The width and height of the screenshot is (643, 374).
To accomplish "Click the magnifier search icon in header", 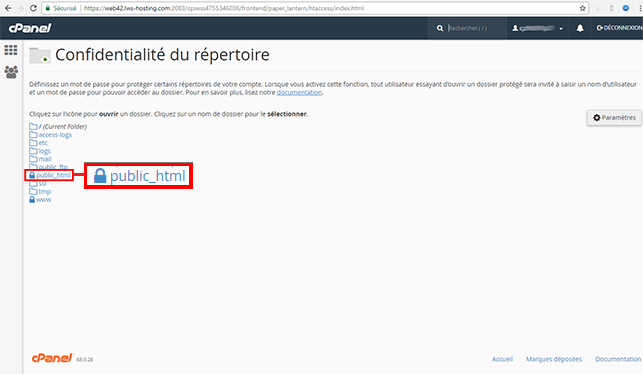I will (440, 28).
